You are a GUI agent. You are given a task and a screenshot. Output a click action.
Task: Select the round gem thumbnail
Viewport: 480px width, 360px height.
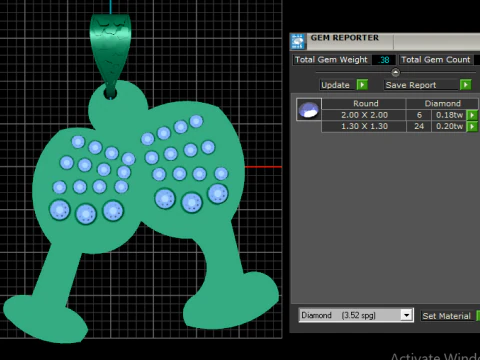pyautogui.click(x=309, y=109)
